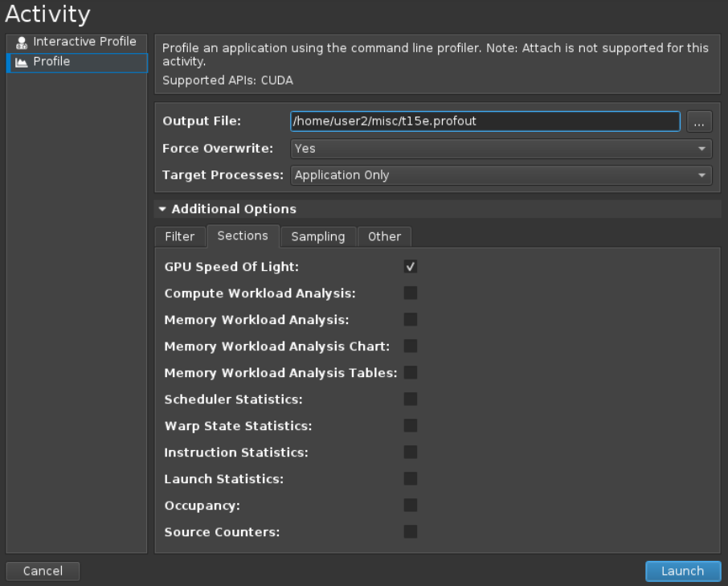Enable the Launch Statistics checkbox
728x586 pixels.
[x=411, y=479]
